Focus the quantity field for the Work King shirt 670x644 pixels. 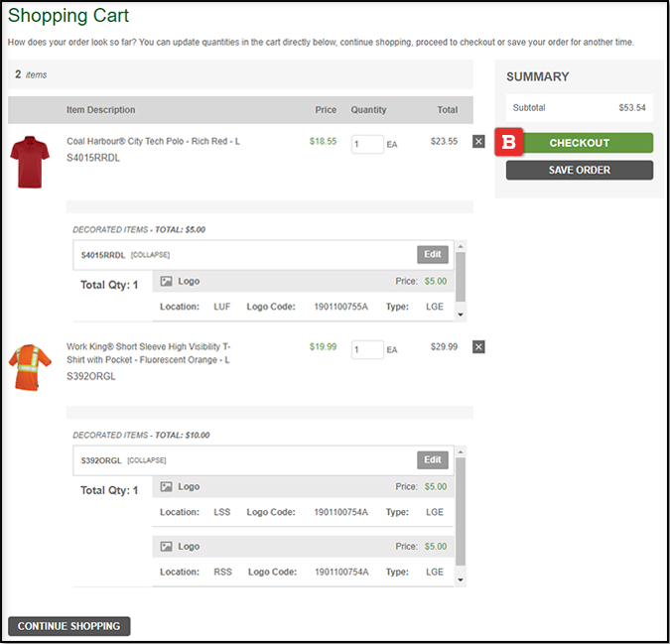point(366,348)
